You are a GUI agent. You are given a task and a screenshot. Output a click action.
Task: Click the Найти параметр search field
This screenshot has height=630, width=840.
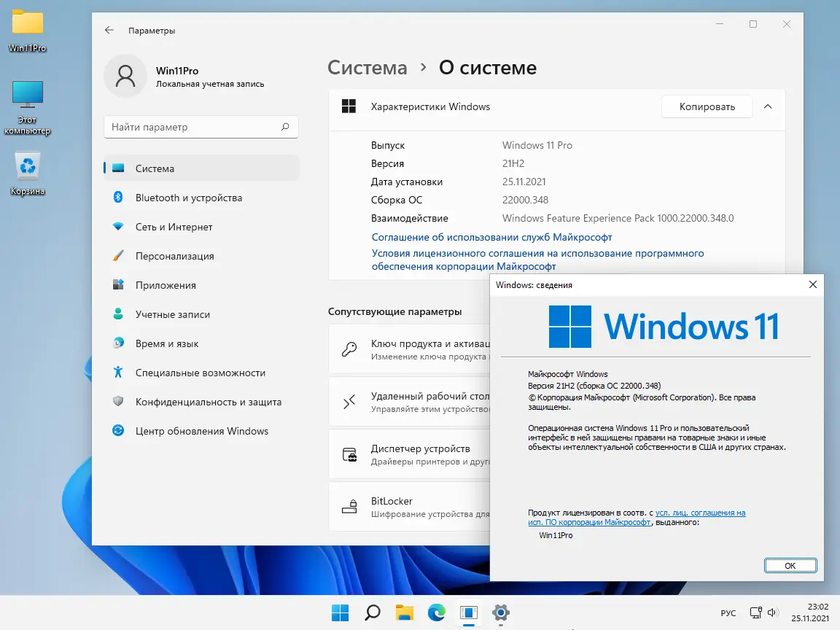(201, 126)
